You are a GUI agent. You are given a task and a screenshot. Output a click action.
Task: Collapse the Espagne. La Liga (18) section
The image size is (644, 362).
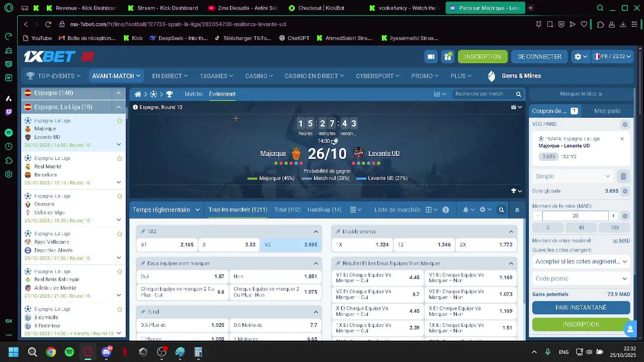point(119,107)
